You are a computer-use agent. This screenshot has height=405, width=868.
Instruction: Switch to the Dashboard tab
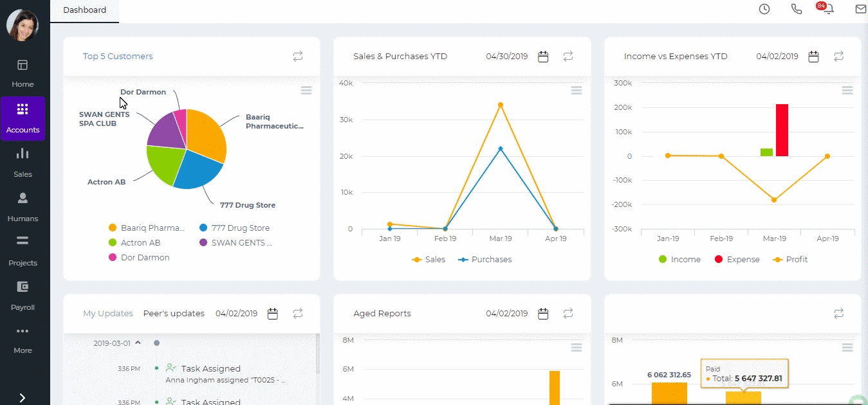pyautogui.click(x=84, y=10)
